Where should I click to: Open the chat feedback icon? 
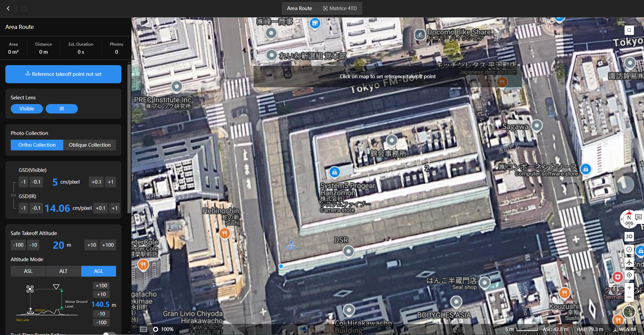point(638,218)
